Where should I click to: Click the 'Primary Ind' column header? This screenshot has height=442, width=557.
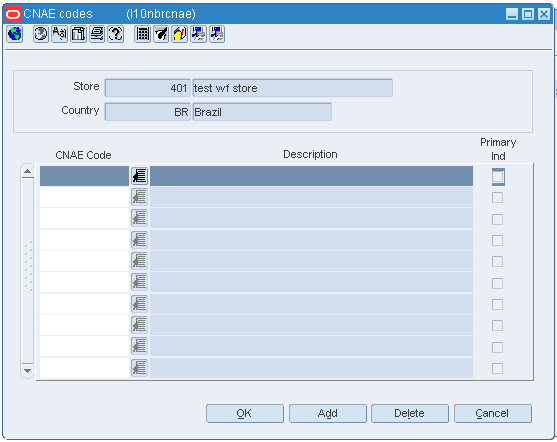(x=498, y=149)
